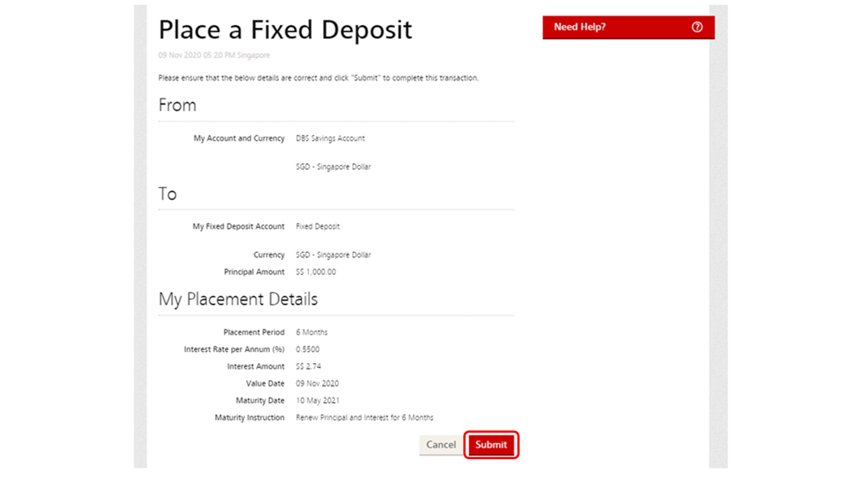Click the 'Interest Amount' label

point(256,366)
